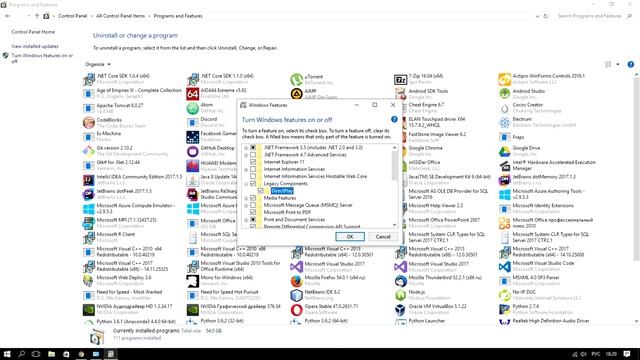The height and width of the screenshot is (360, 640).
Task: Select the uTorrent program icon
Action: click(x=297, y=79)
